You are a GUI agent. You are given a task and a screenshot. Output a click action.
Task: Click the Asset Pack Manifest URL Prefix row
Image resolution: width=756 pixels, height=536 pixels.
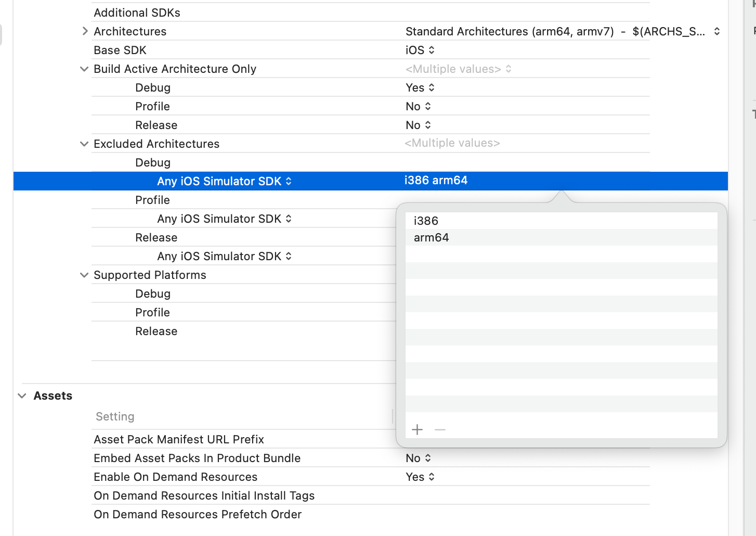tap(179, 439)
